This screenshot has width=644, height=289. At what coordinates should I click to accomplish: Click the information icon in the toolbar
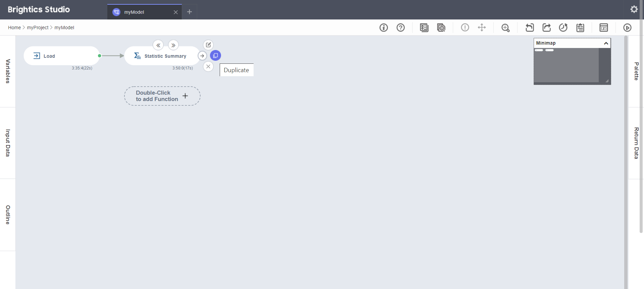384,28
